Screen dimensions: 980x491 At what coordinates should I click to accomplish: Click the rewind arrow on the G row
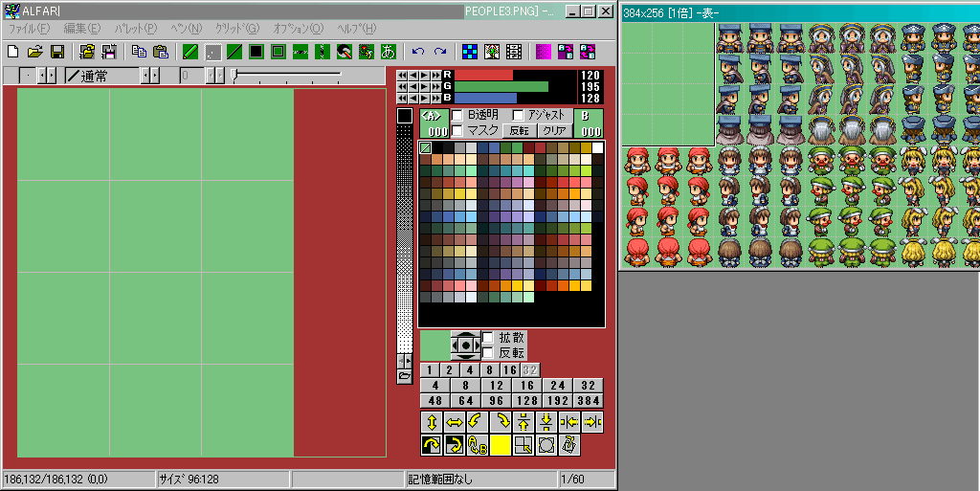click(403, 87)
